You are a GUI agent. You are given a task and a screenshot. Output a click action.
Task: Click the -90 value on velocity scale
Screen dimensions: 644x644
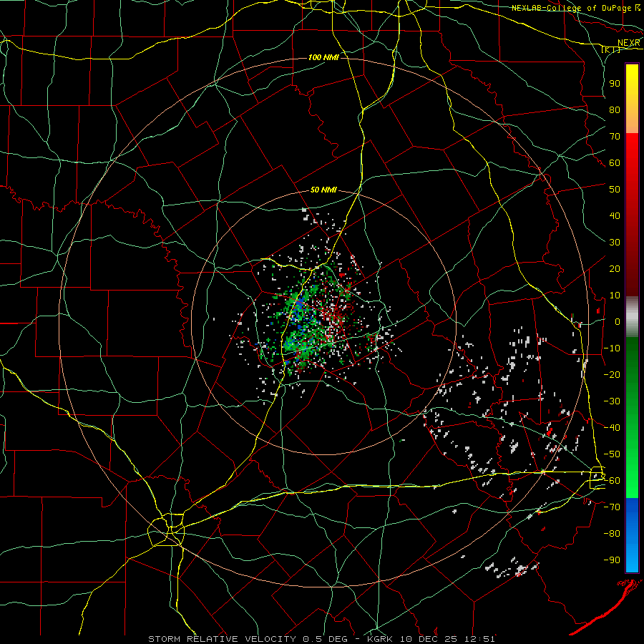click(x=612, y=560)
